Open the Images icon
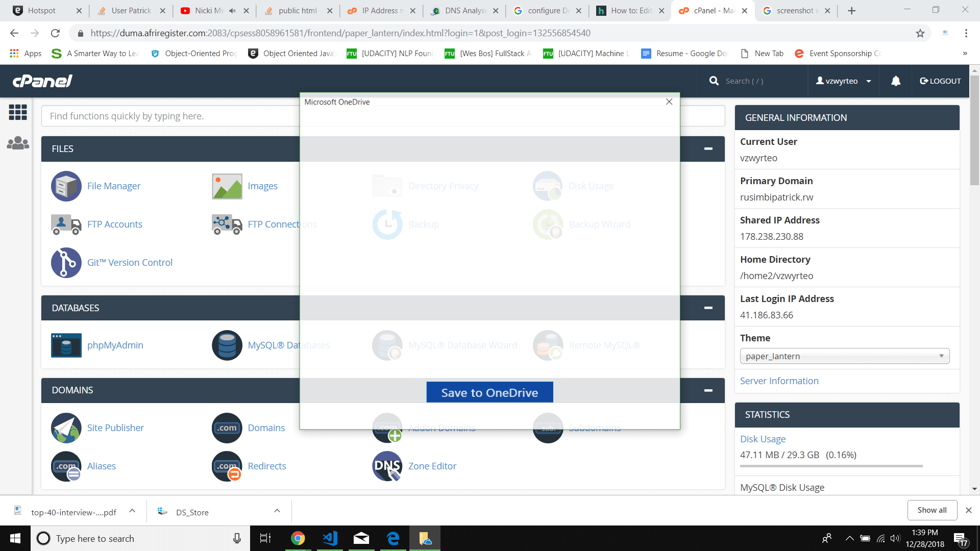This screenshot has width=980, height=551. (227, 186)
